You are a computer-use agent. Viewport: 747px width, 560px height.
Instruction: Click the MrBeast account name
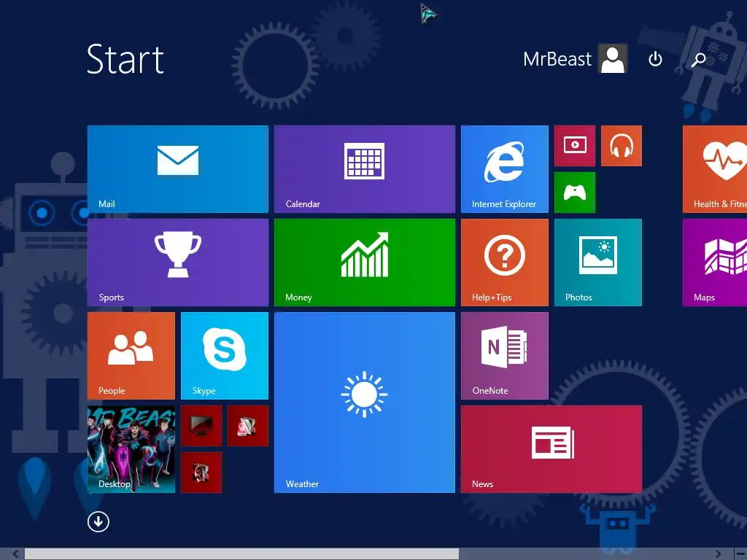point(557,59)
